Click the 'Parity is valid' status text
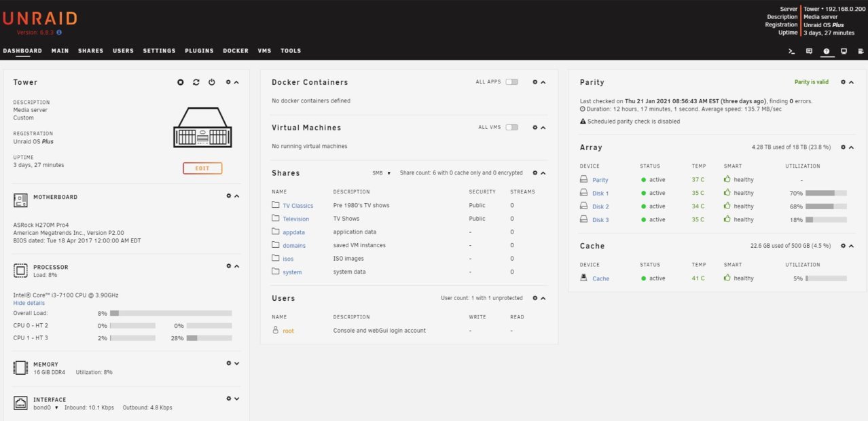The width and height of the screenshot is (868, 421). click(x=812, y=82)
